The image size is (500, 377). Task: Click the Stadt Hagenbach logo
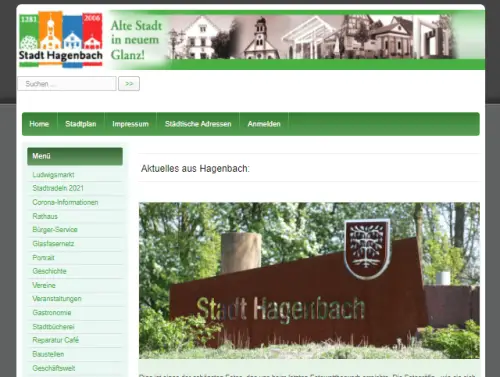point(60,39)
